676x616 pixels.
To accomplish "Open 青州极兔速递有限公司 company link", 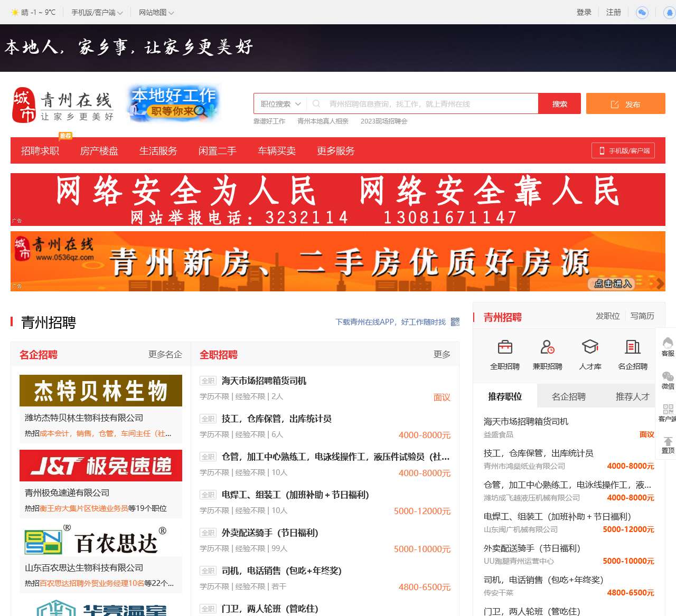I will pyautogui.click(x=67, y=492).
